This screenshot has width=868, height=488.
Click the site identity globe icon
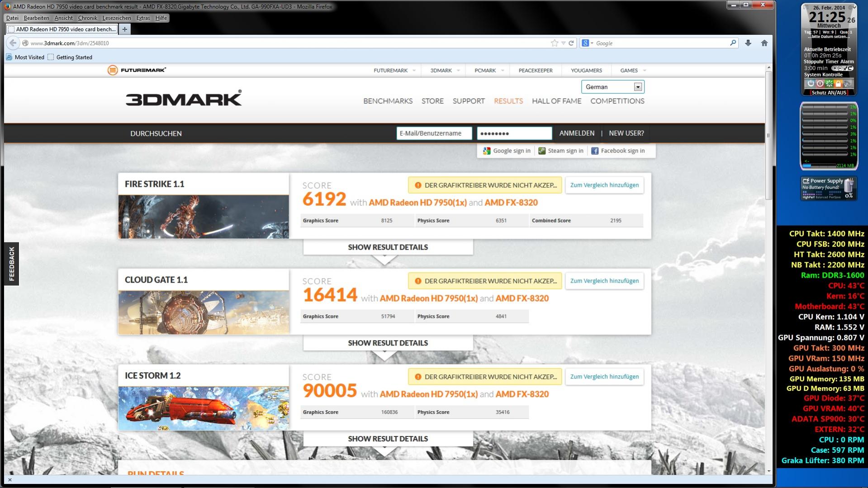point(26,43)
